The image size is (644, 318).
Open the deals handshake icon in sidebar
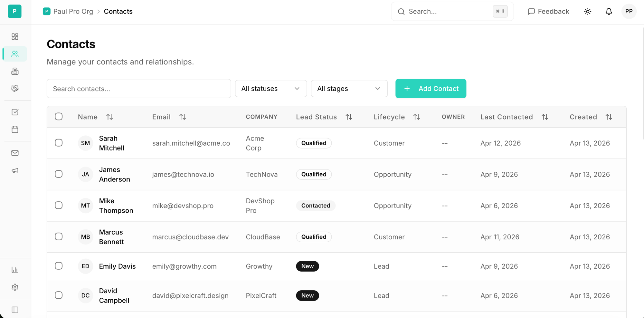pyautogui.click(x=15, y=89)
